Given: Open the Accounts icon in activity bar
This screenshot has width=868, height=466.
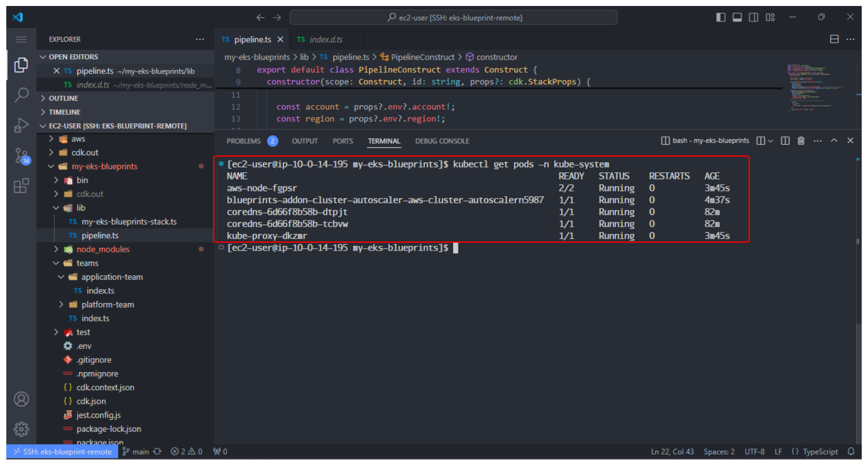Looking at the screenshot, I should pyautogui.click(x=21, y=399).
